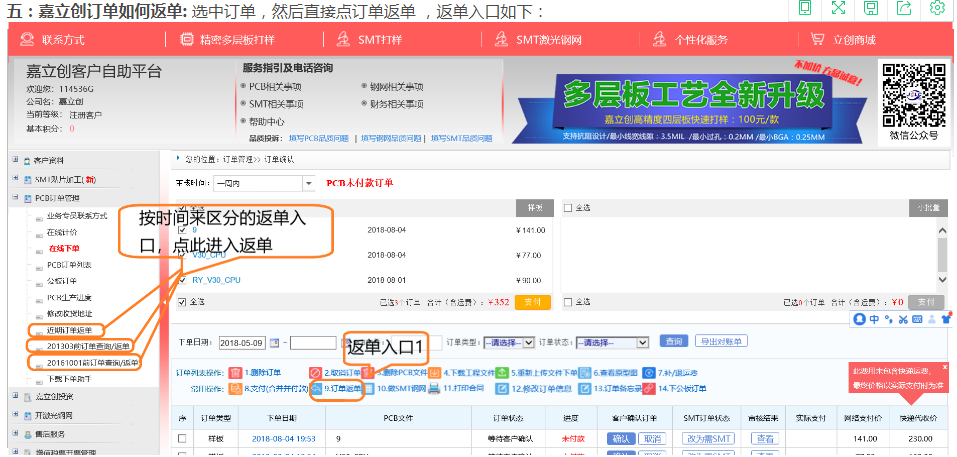Click the 下单日期 start date field
Image resolution: width=957 pixels, height=457 pixels.
pos(241,343)
